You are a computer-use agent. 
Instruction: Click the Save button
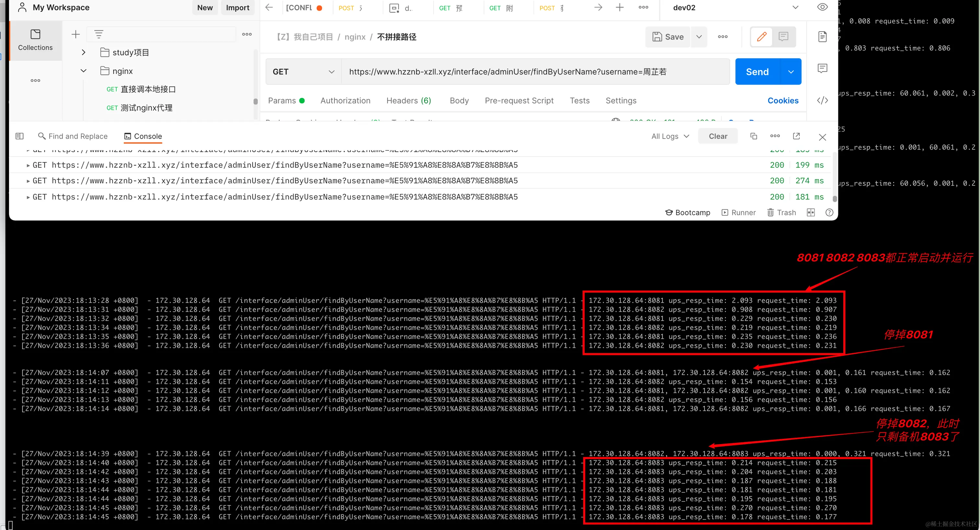click(x=668, y=37)
